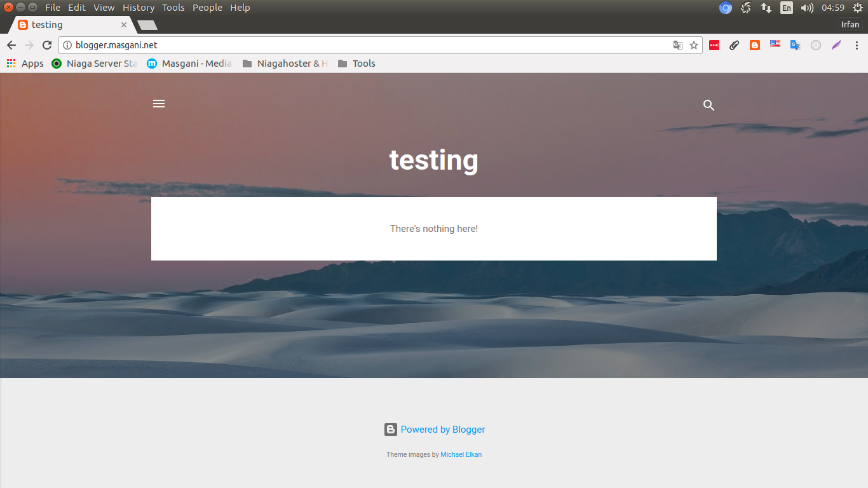Image resolution: width=868 pixels, height=488 pixels.
Task: Click the 04:59 clock
Action: click(833, 8)
